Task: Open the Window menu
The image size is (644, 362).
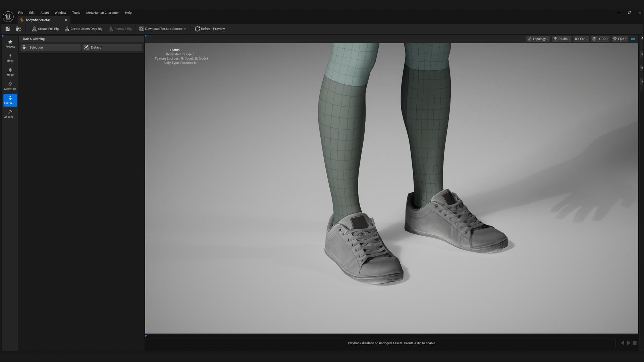Action: click(60, 13)
